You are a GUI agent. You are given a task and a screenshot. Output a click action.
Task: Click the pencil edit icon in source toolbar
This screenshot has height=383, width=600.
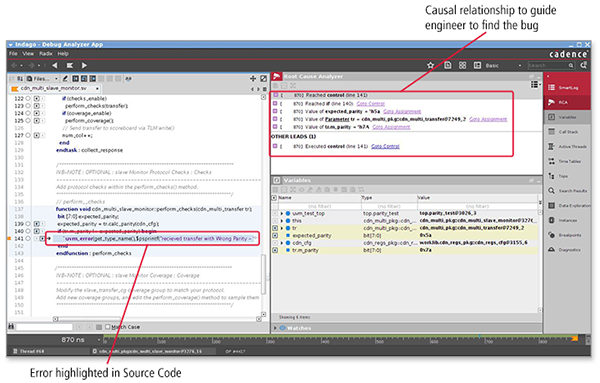[x=65, y=78]
